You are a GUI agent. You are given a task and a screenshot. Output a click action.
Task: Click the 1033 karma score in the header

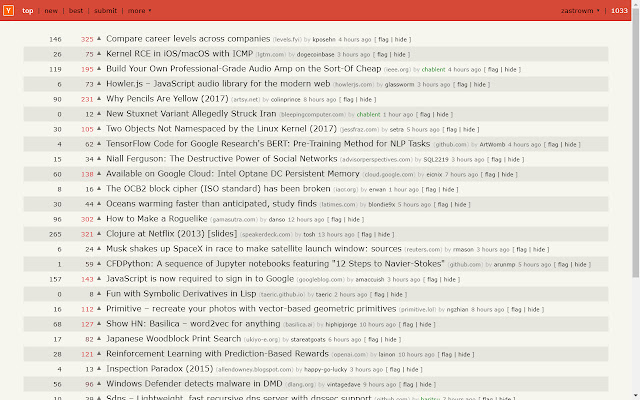(619, 11)
